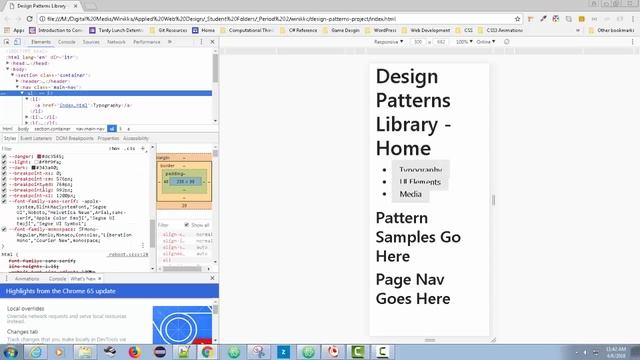Screen dimensions: 640x360
Task: Open drawer more options menu
Action: click(x=6, y=278)
